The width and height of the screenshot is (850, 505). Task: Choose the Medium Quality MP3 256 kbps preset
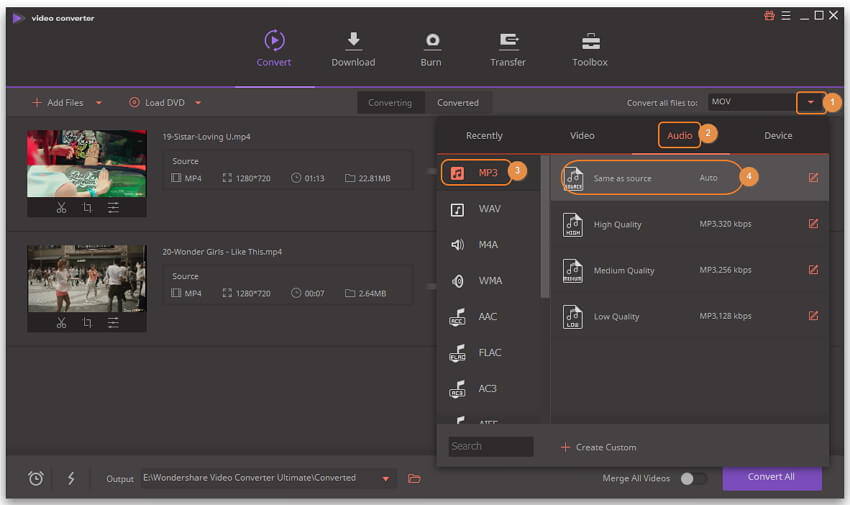point(690,270)
